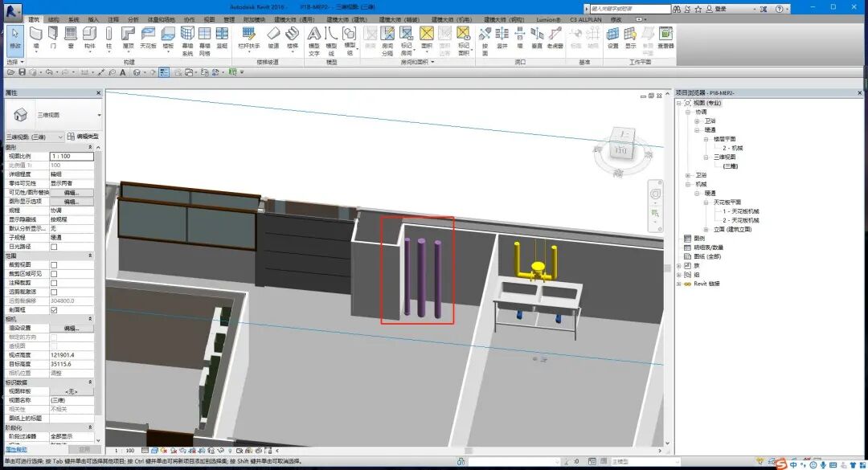Screen dimensions: 868x470
Task: Collapse the 标识数据 properties section
Action: pos(90,382)
